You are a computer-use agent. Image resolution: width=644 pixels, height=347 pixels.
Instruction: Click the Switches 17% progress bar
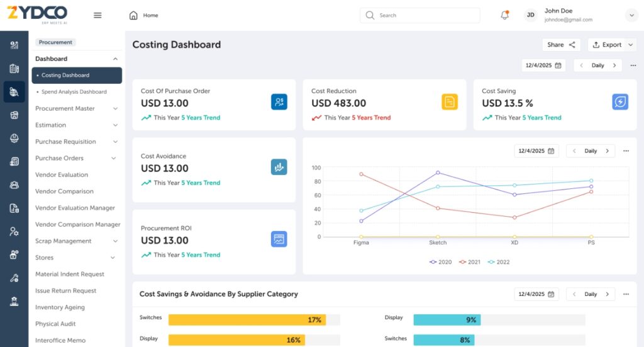247,320
